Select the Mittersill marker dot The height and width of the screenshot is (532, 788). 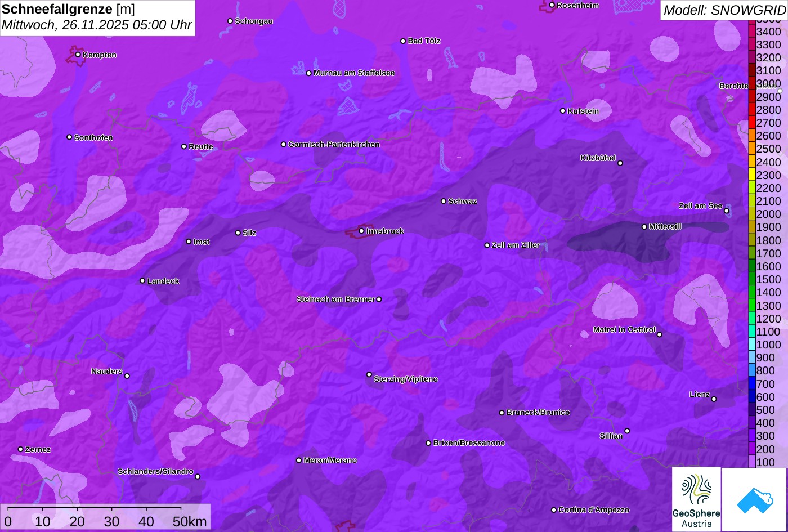coord(644,227)
